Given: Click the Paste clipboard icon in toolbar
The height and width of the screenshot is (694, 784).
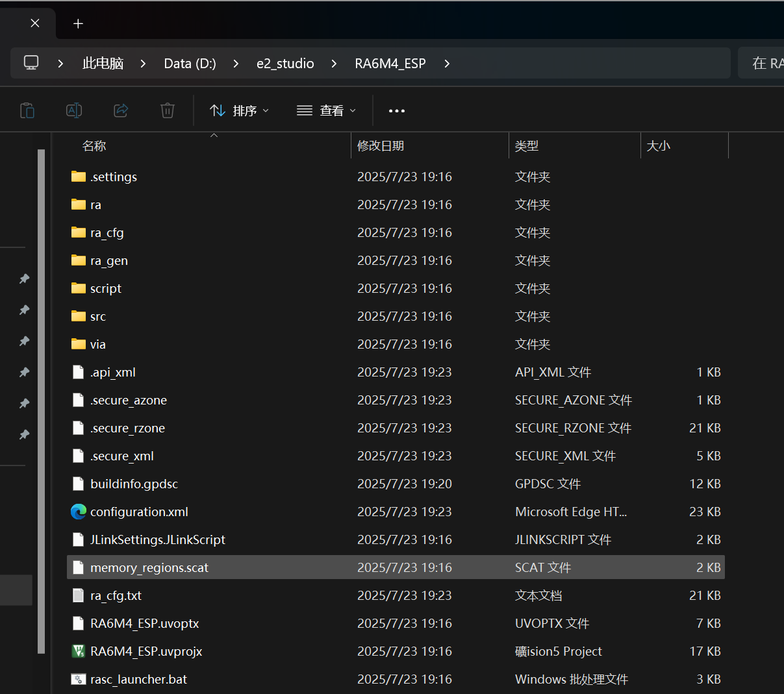Looking at the screenshot, I should (x=27, y=110).
